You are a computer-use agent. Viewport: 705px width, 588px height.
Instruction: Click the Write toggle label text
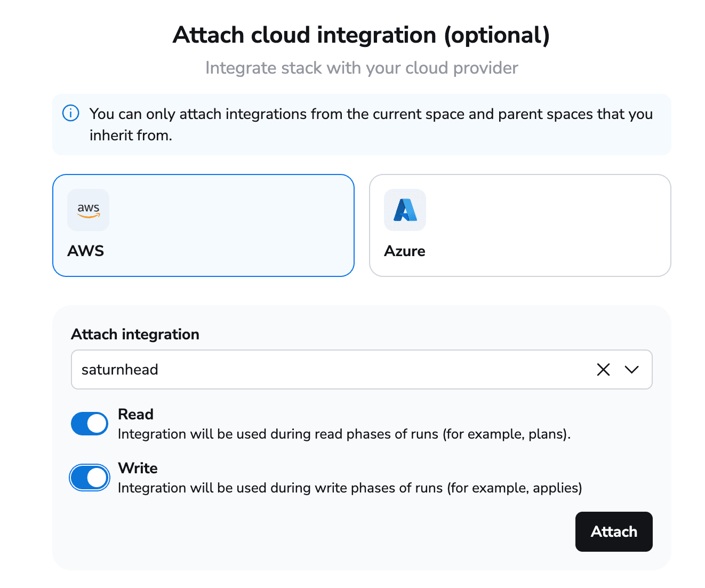coord(138,468)
